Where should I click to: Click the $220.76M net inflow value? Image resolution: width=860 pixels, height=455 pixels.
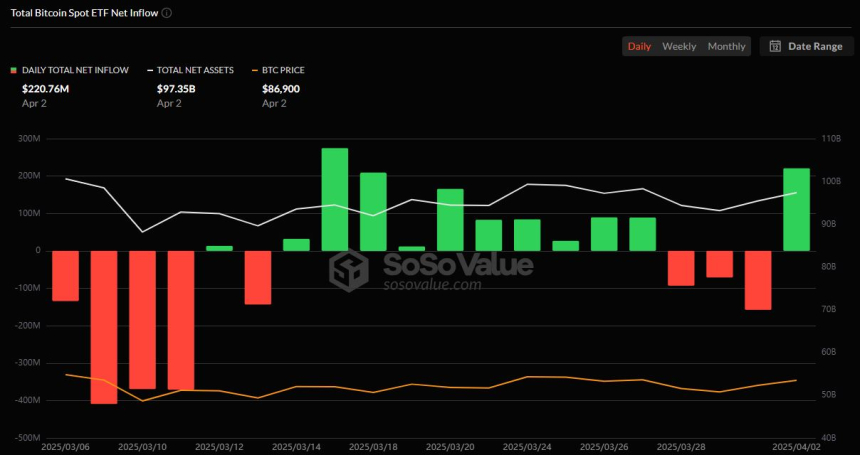46,89
